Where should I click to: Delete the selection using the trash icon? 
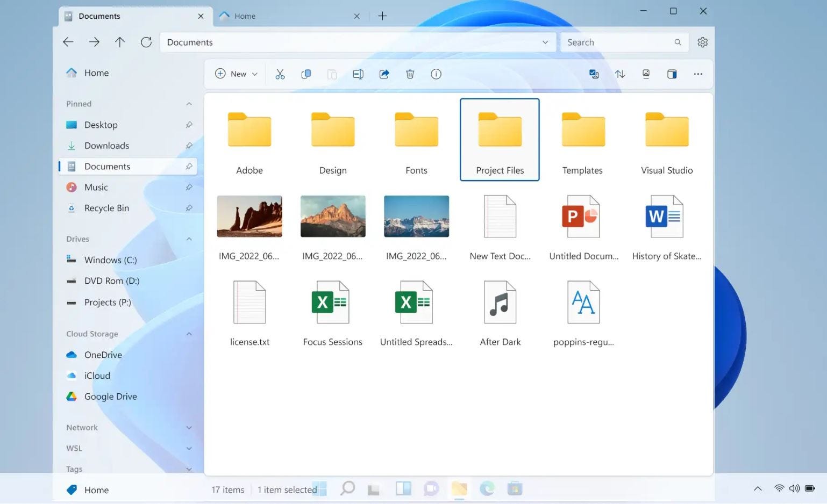pyautogui.click(x=410, y=74)
